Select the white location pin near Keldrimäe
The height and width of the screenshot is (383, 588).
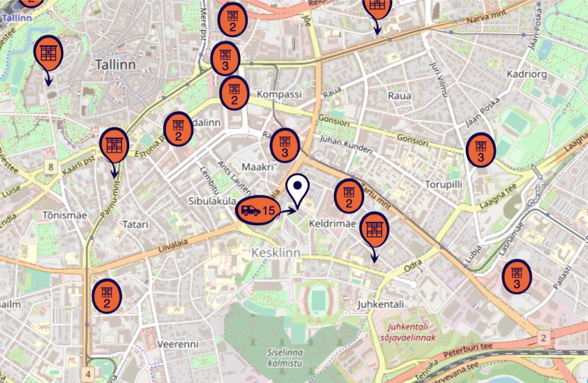[296, 190]
